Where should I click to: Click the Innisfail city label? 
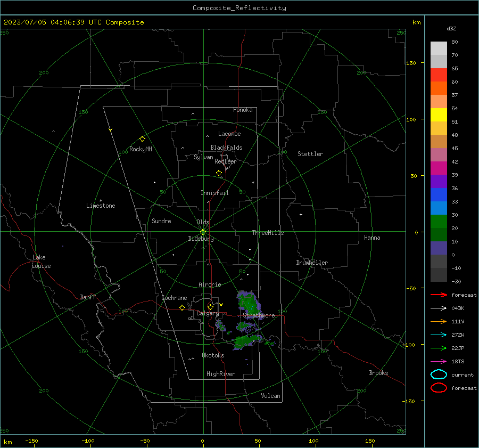214,193
